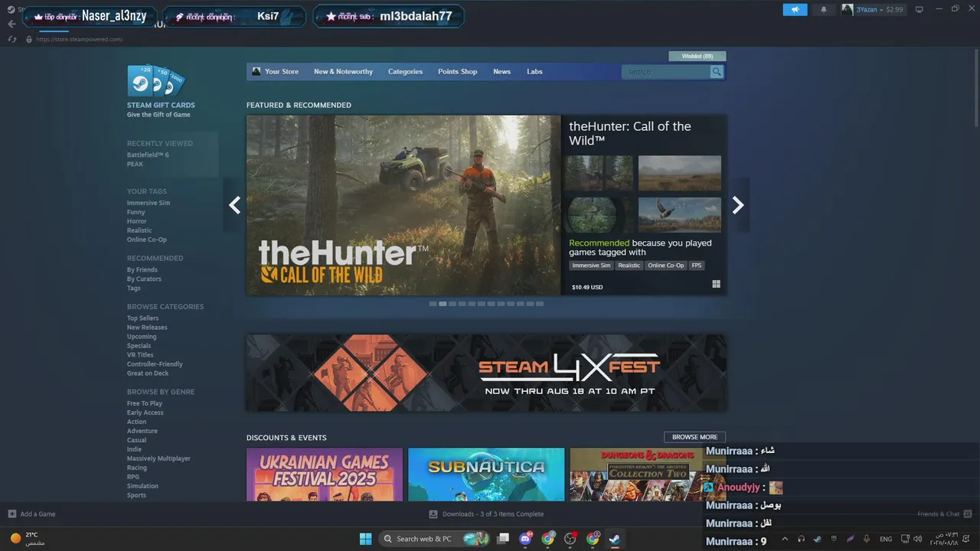Show the next featured game
This screenshot has height=551, width=980.
coord(738,205)
